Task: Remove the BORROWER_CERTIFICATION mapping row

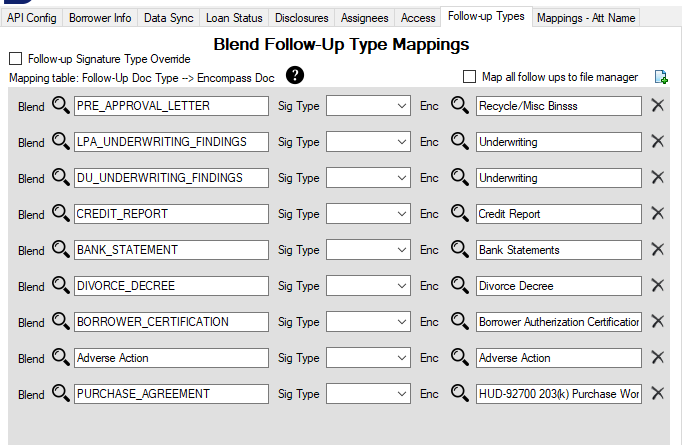Action: pos(658,321)
